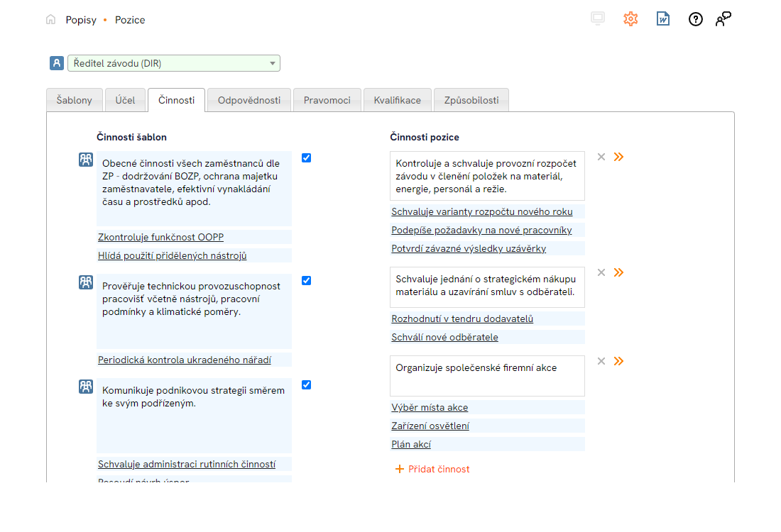The width and height of the screenshot is (781, 532).
Task: Click into the 'Organizuje společenské firemní akce' text box
Action: (x=487, y=376)
